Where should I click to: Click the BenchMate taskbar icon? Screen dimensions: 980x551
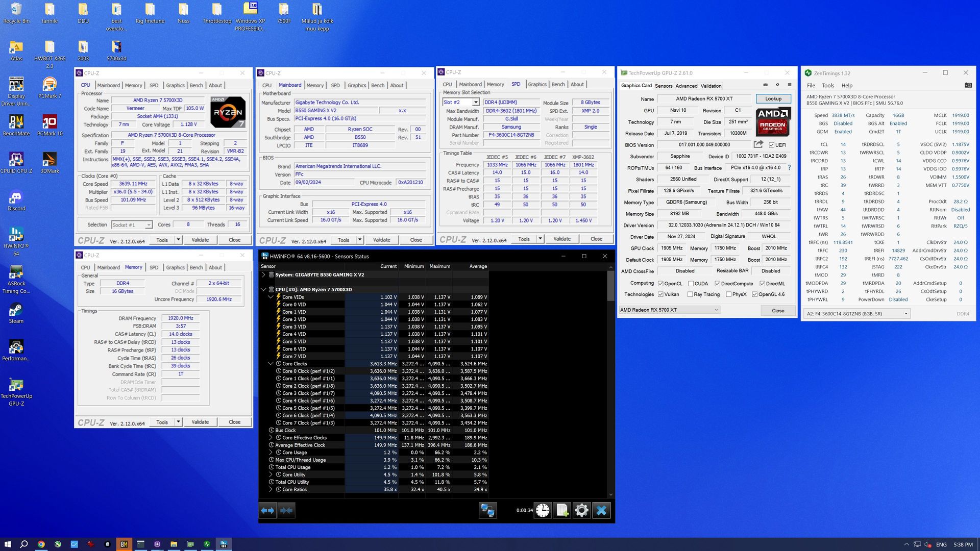(x=124, y=544)
